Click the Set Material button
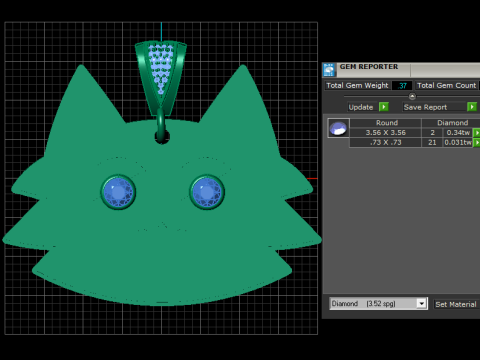This screenshot has width=480, height=360. [456, 304]
